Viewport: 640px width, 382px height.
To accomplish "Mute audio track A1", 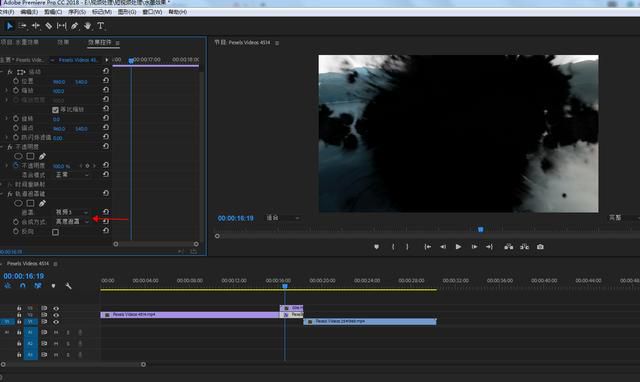I will pyautogui.click(x=56, y=333).
